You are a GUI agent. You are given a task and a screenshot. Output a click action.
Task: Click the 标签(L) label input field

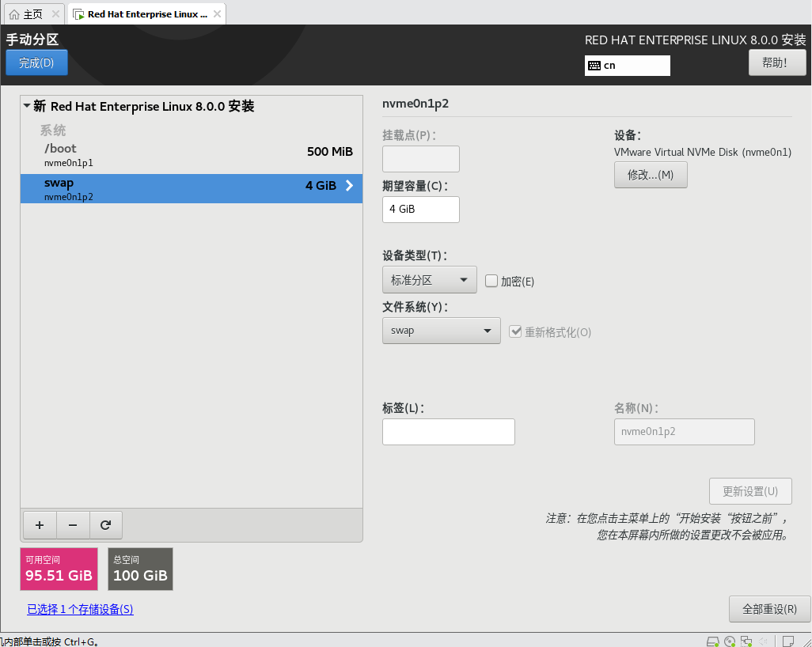click(x=449, y=432)
